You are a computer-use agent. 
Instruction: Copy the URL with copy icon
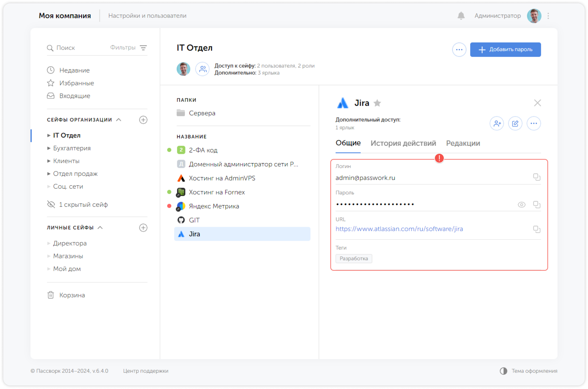tap(537, 229)
